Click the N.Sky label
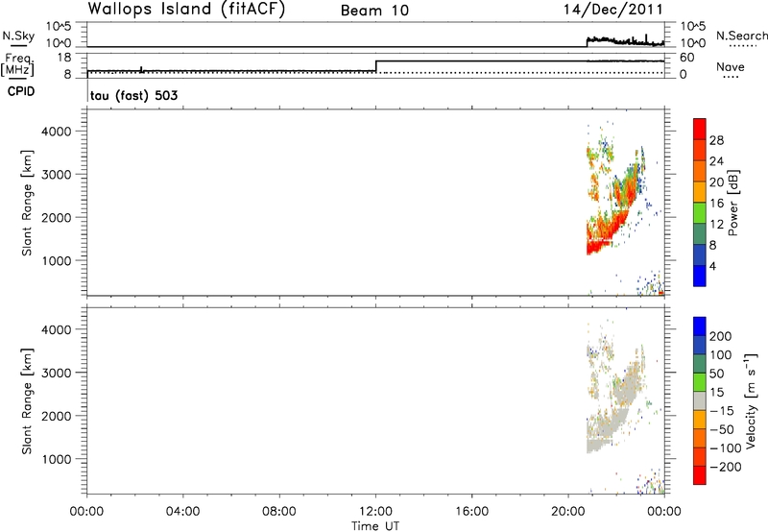The width and height of the screenshot is (768, 532). (18, 36)
